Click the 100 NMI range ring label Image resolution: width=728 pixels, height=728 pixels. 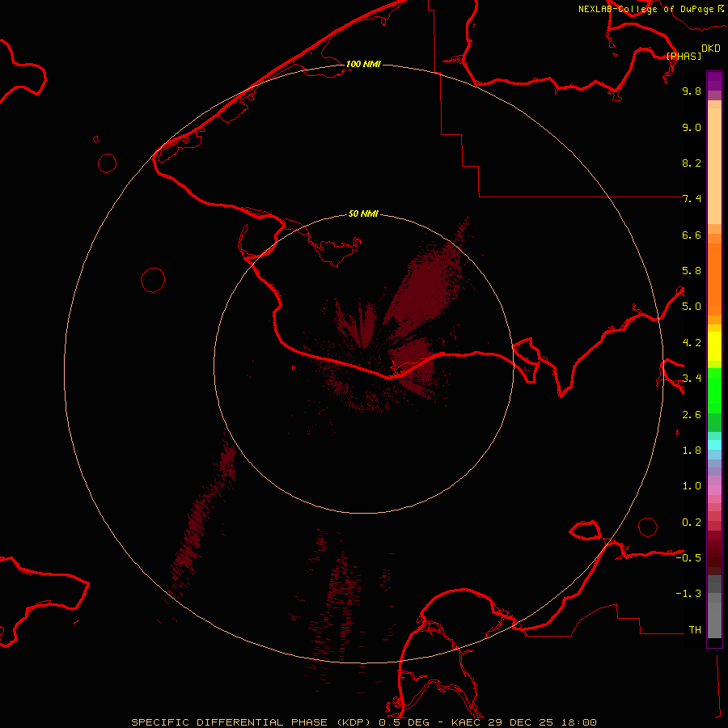click(x=363, y=64)
